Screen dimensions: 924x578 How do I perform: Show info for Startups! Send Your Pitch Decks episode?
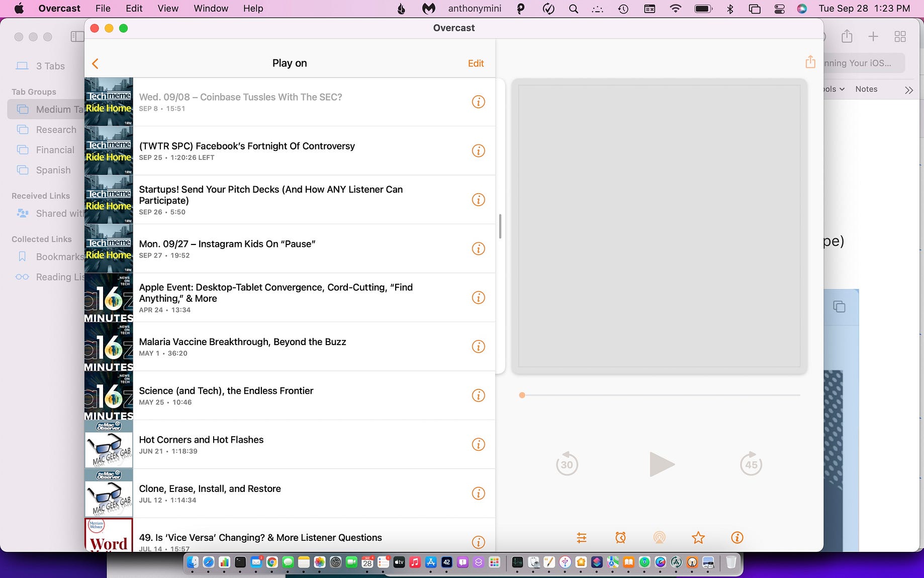(x=478, y=200)
